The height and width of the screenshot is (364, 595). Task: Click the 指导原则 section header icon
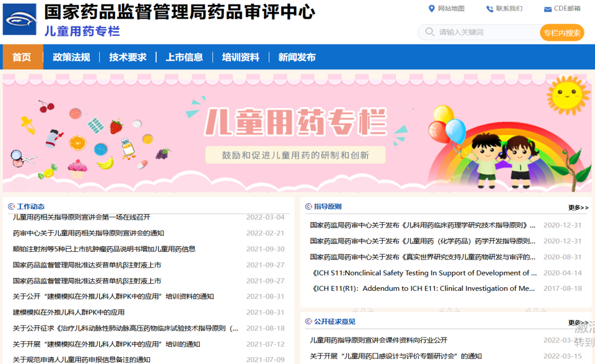click(x=308, y=207)
